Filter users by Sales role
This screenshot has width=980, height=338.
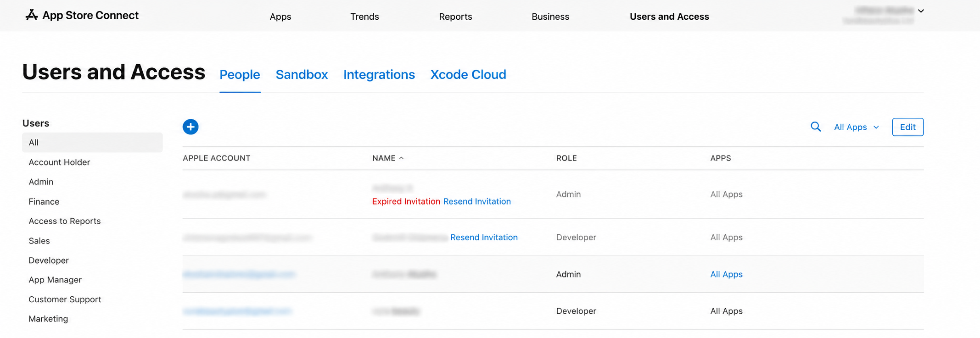[39, 241]
